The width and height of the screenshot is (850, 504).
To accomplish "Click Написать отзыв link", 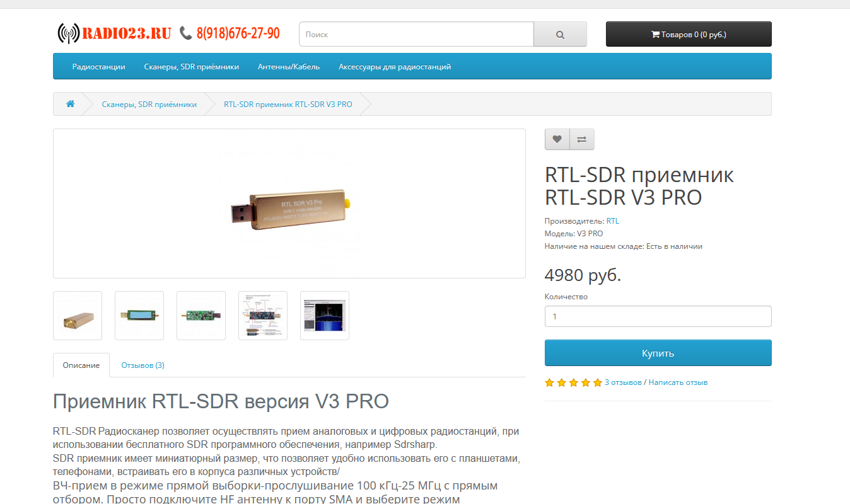I will coord(678,382).
